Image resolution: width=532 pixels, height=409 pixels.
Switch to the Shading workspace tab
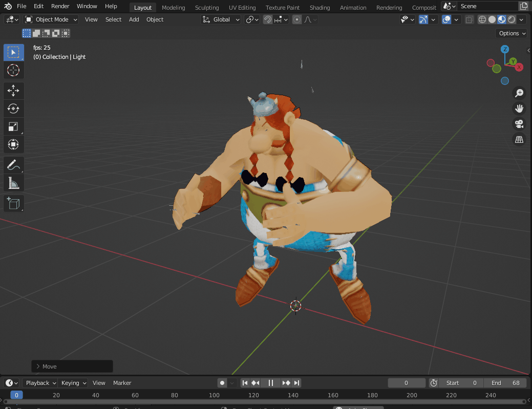pos(320,8)
